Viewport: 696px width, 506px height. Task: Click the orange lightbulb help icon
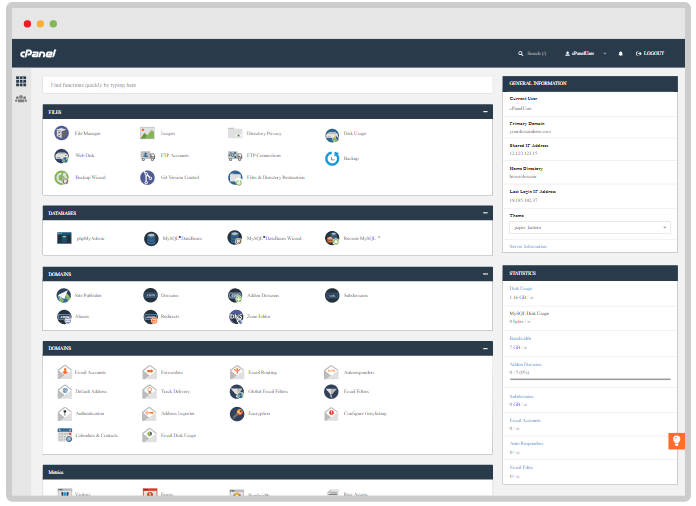click(676, 441)
